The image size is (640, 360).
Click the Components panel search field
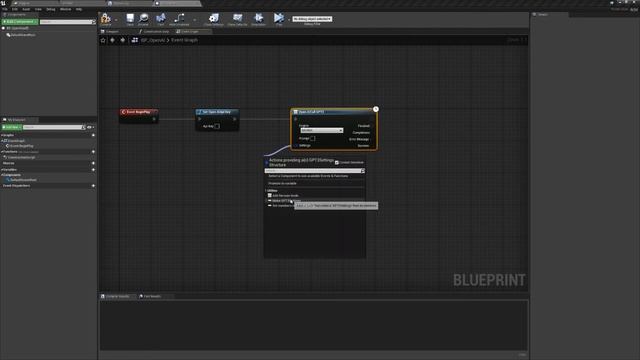click(x=67, y=22)
